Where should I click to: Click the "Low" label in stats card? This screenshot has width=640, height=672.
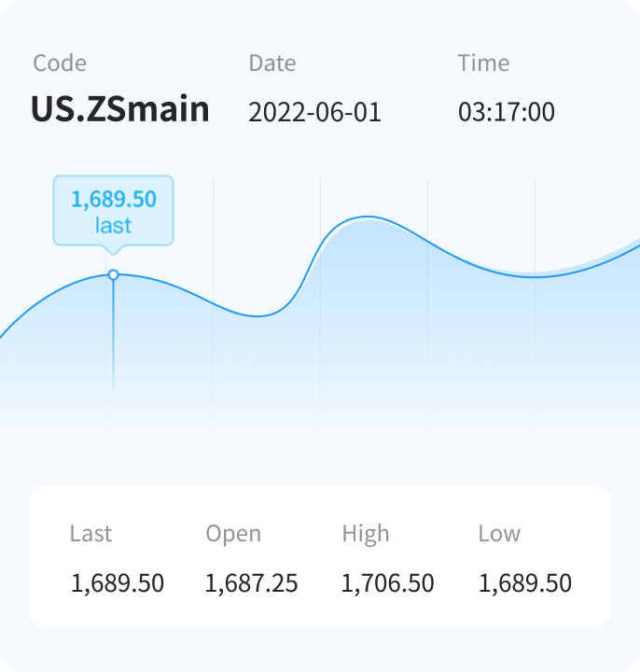(499, 534)
